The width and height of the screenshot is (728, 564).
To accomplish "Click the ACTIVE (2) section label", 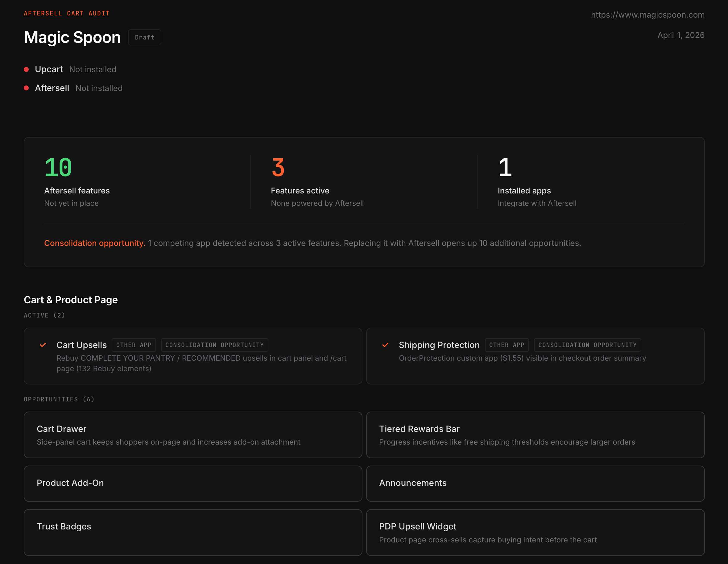I will (x=44, y=315).
